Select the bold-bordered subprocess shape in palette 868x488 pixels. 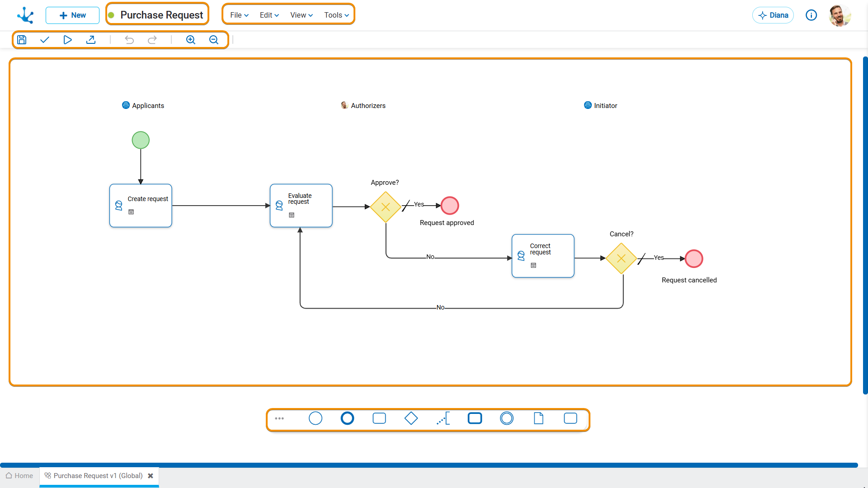[475, 418]
